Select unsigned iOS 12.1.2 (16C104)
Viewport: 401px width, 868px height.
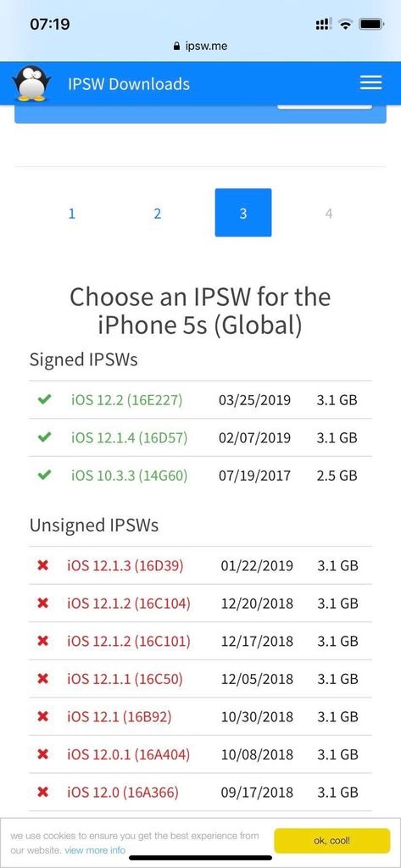click(129, 604)
